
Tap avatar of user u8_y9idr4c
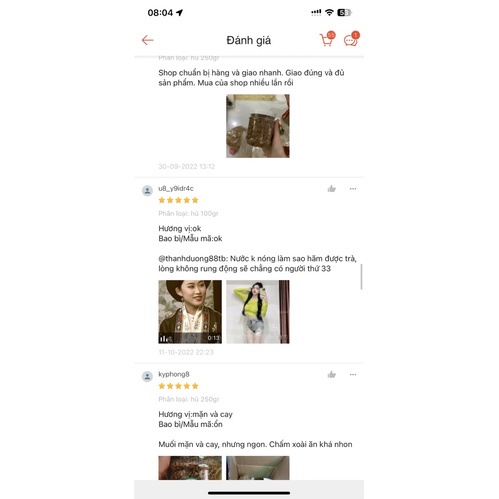click(147, 191)
